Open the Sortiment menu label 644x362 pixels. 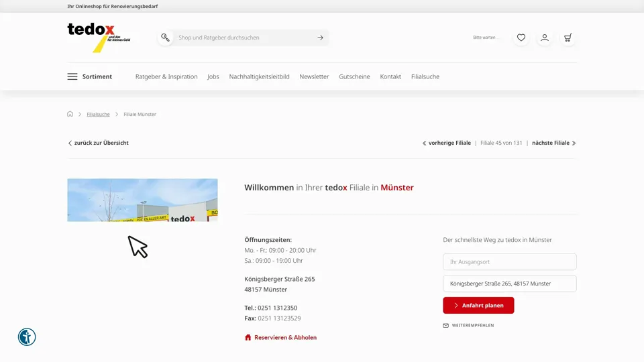pos(97,76)
